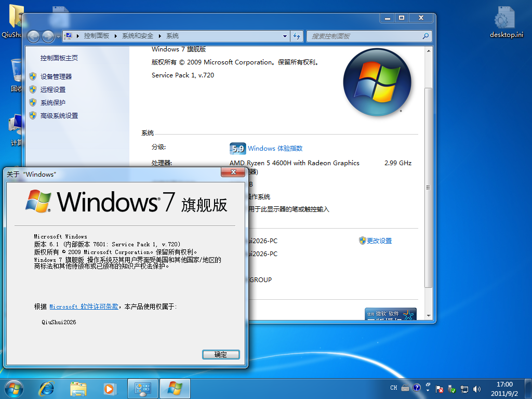
Task: Open Windows Media Player from taskbar
Action: [x=110, y=389]
